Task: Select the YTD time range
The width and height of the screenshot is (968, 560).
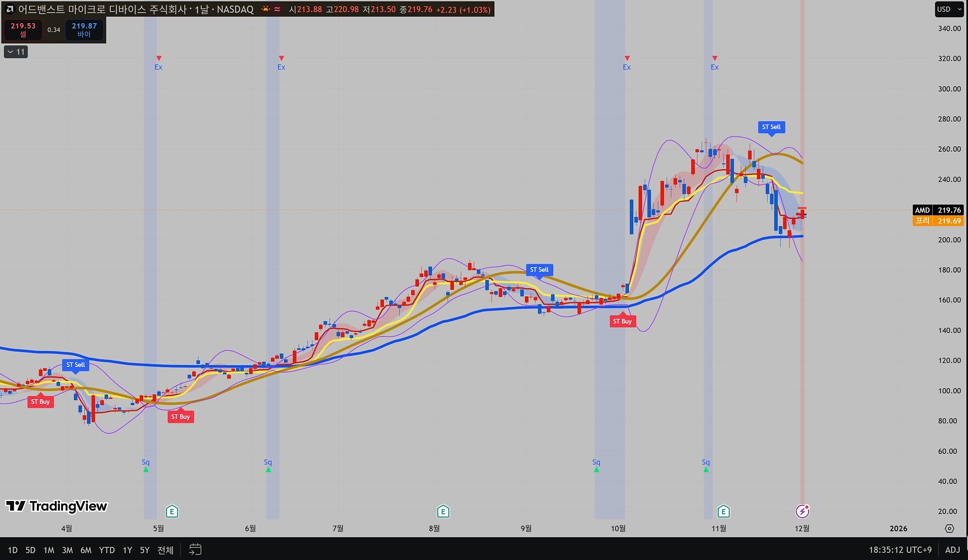Action: 106,550
